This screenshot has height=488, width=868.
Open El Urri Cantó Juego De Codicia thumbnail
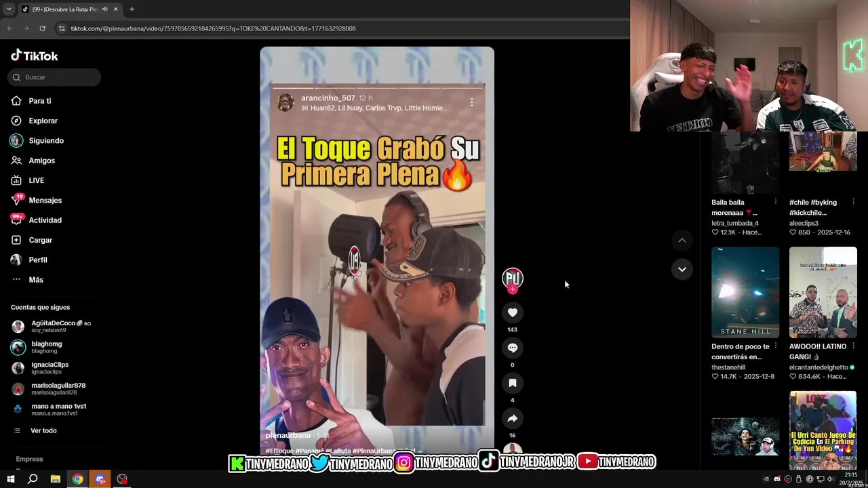823,431
